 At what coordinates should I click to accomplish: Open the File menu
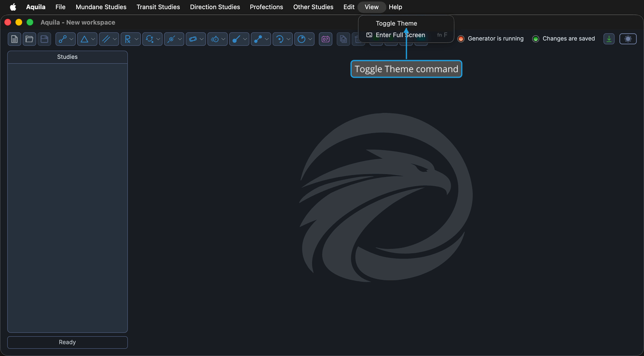[60, 7]
